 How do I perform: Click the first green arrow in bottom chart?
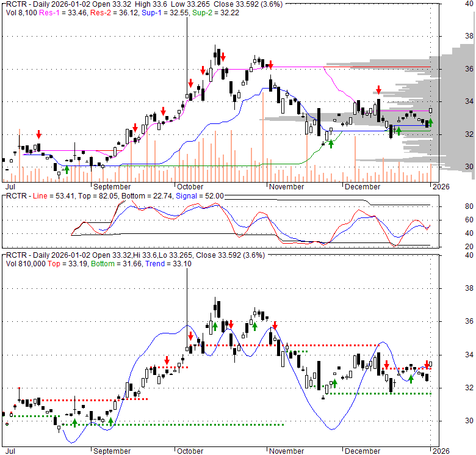74,422
